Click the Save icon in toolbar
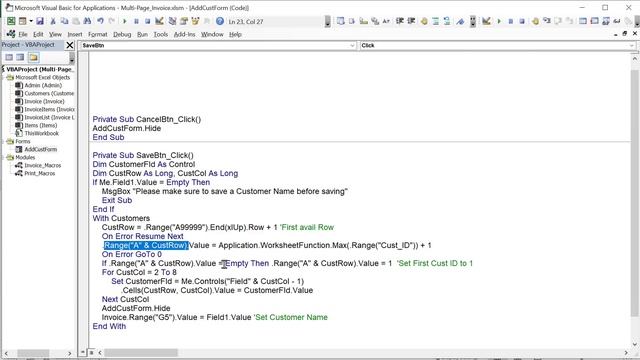This screenshot has width=640, height=360. pyautogui.click(x=40, y=21)
